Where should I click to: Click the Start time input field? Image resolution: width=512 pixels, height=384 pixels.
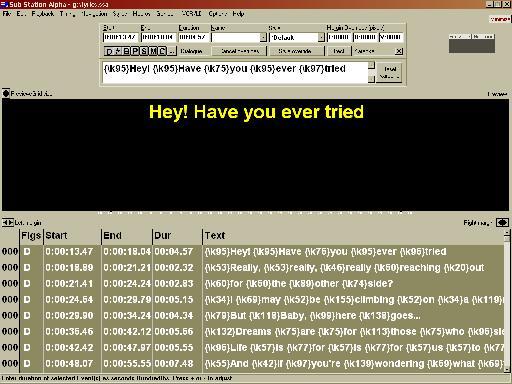point(120,37)
